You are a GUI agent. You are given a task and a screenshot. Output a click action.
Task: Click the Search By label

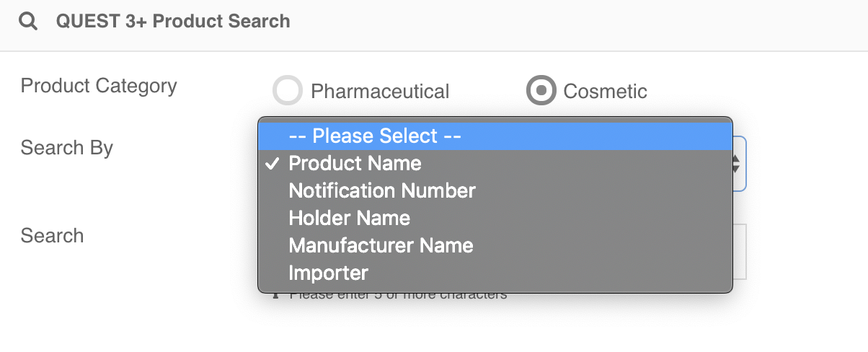[x=67, y=148]
